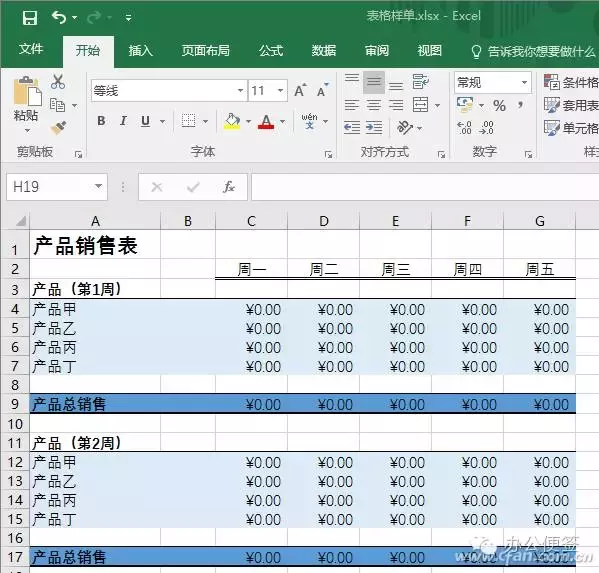Open the 文件 menu tab
The image size is (599, 573).
tap(31, 49)
